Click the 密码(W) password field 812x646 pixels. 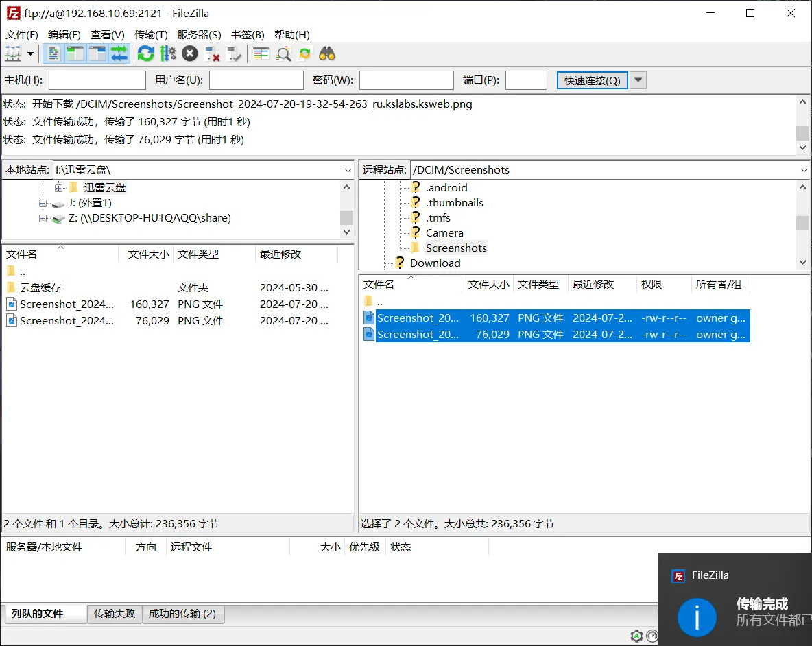point(407,80)
